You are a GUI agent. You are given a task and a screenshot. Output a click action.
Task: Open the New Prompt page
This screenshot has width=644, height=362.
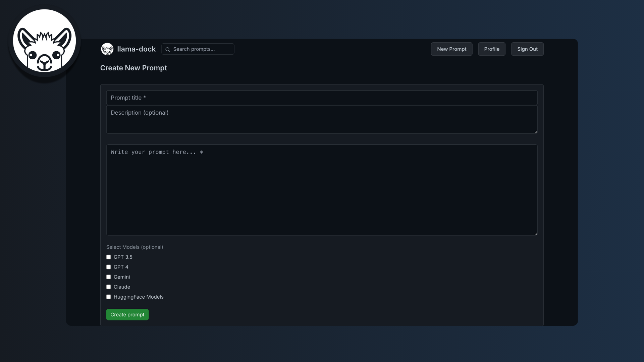(x=451, y=49)
